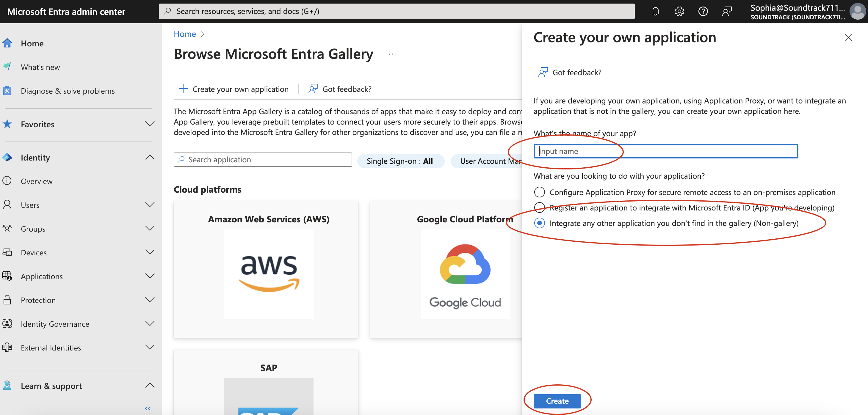
Task: Click the Favorites star icon
Action: [7, 124]
